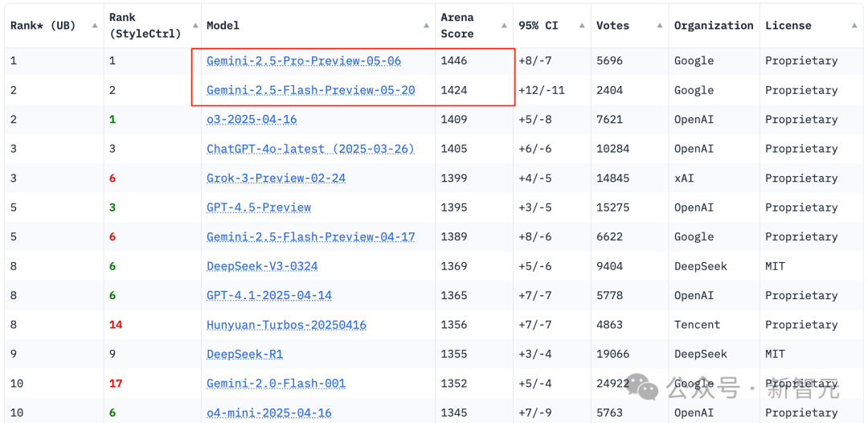Open Gemini-2.5-Pro-Preview-05-06 model link
The width and height of the screenshot is (868, 423).
304,61
